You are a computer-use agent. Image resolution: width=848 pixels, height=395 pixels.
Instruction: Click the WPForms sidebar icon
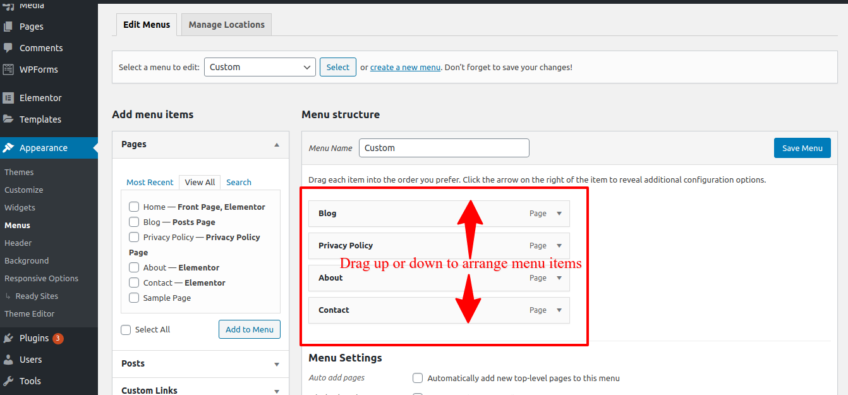(8, 69)
